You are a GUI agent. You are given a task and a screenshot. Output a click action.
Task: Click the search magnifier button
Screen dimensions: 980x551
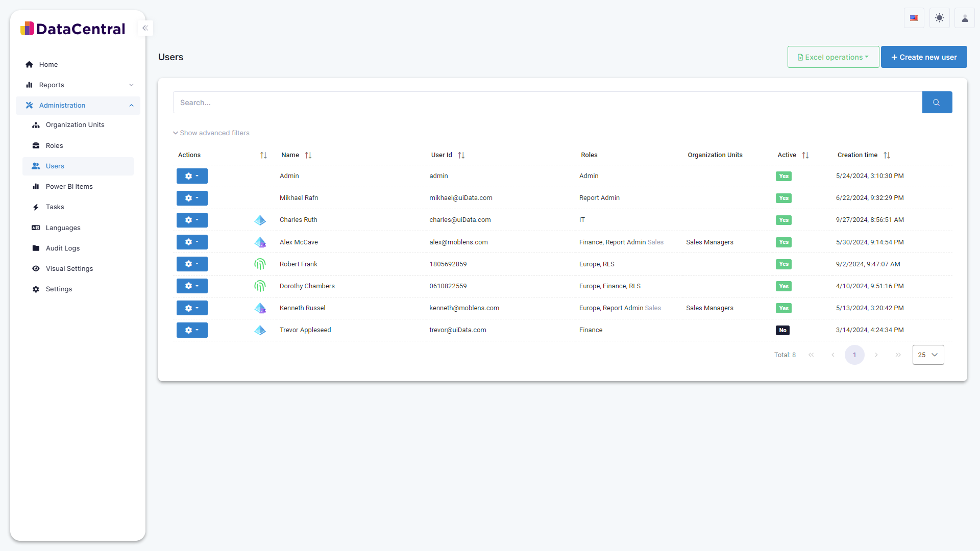[x=937, y=103]
